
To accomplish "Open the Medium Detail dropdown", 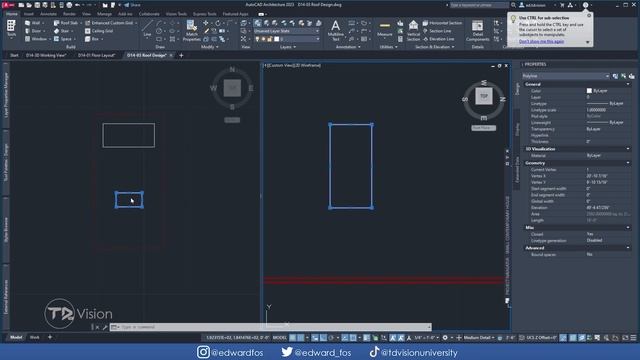I will [479, 338].
